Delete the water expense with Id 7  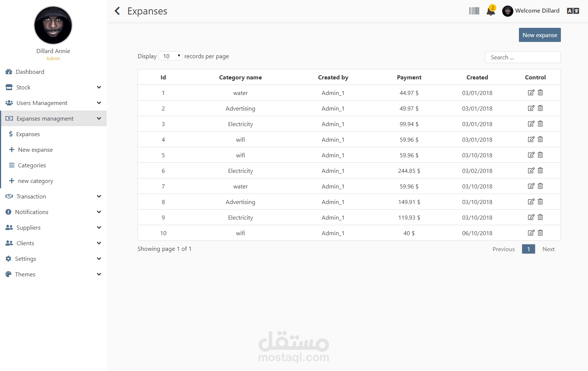[540, 186]
